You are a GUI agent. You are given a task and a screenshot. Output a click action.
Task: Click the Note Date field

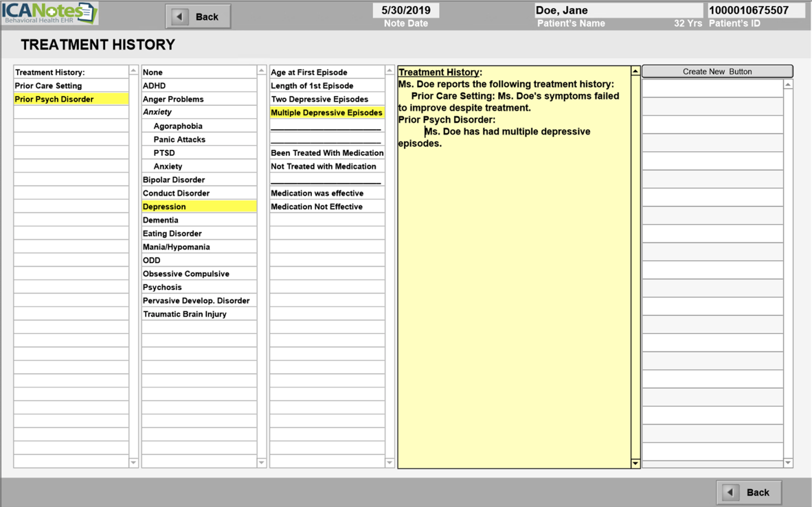[x=405, y=10]
